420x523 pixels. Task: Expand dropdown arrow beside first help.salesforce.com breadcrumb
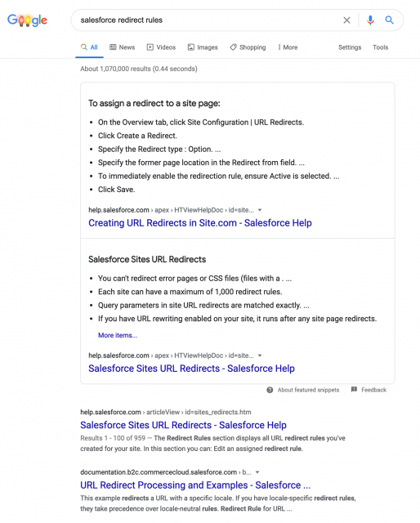(x=260, y=210)
